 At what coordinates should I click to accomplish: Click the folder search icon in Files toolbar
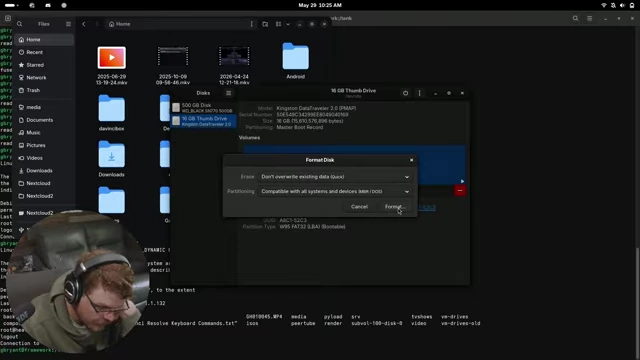(x=265, y=24)
